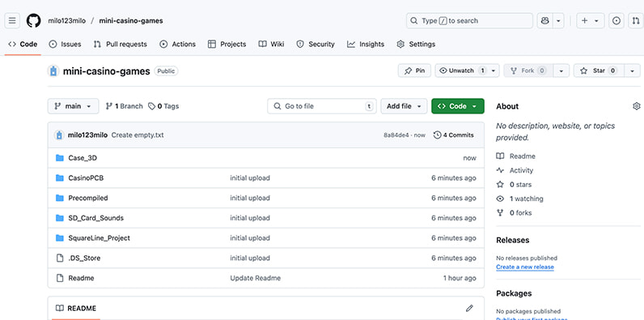Image resolution: width=644 pixels, height=320 pixels.
Task: Open the Pull requests tab
Action: tap(120, 44)
